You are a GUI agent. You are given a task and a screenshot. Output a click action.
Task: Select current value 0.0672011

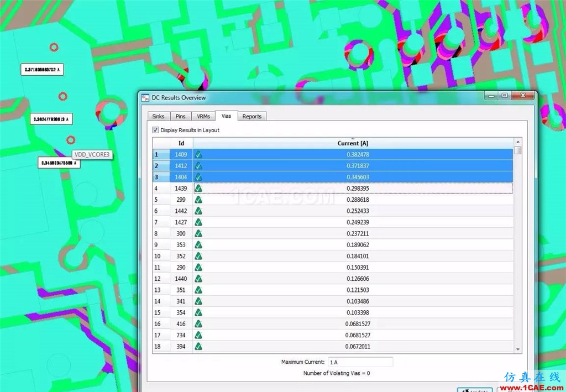[x=358, y=347]
